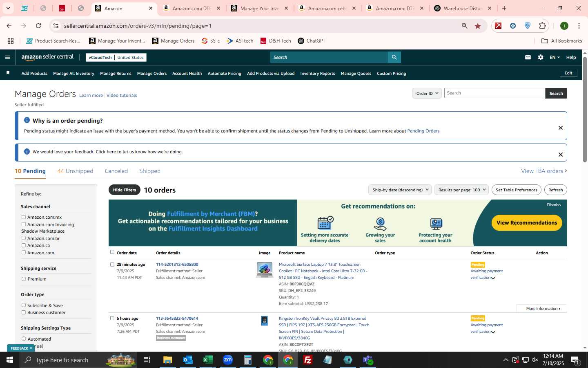The width and height of the screenshot is (588, 368).
Task: Click the Growing your sales icon
Action: (380, 224)
